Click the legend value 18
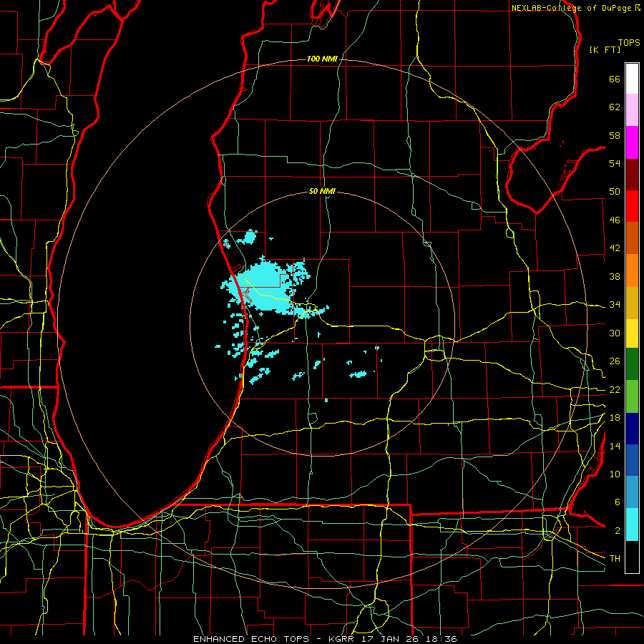The width and height of the screenshot is (644, 644). pos(615,418)
